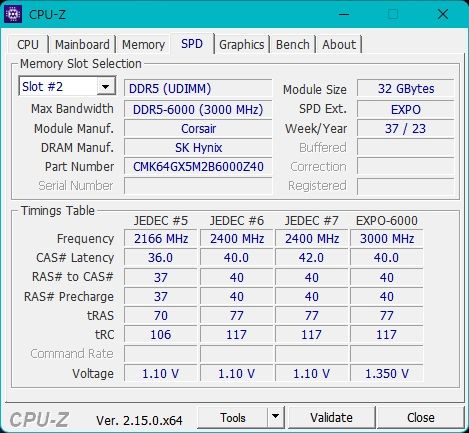Click the Validate button
The width and height of the screenshot is (469, 433).
(331, 417)
